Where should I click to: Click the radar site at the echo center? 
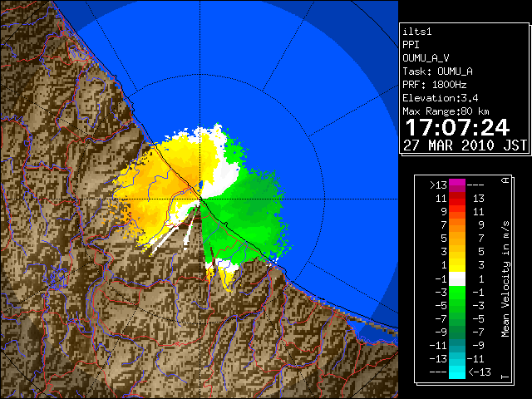click(x=200, y=199)
